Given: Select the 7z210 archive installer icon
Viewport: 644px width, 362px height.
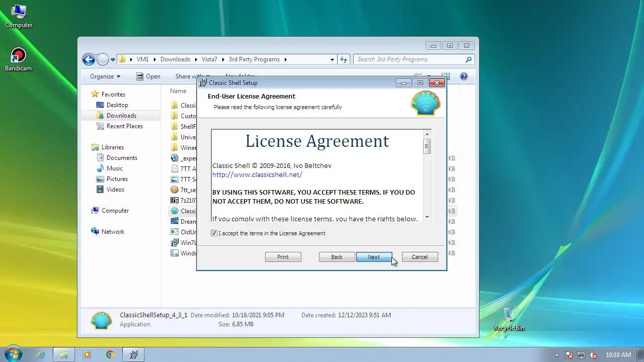Looking at the screenshot, I should (175, 200).
